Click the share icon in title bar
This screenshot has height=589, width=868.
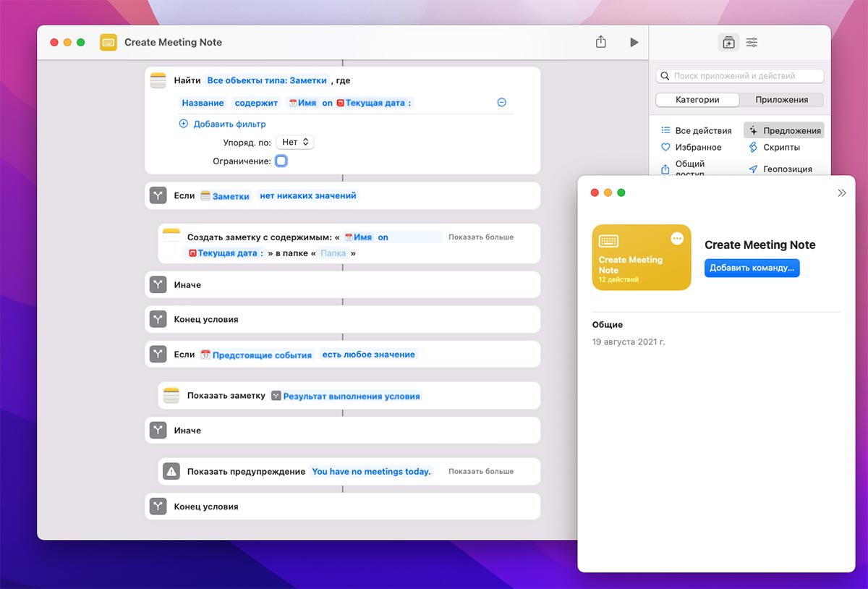pos(600,43)
